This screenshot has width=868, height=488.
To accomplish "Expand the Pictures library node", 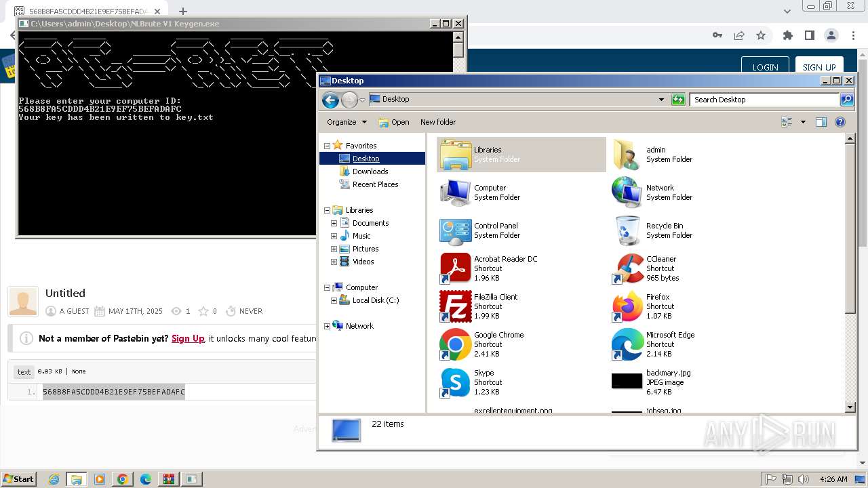I will [334, 249].
